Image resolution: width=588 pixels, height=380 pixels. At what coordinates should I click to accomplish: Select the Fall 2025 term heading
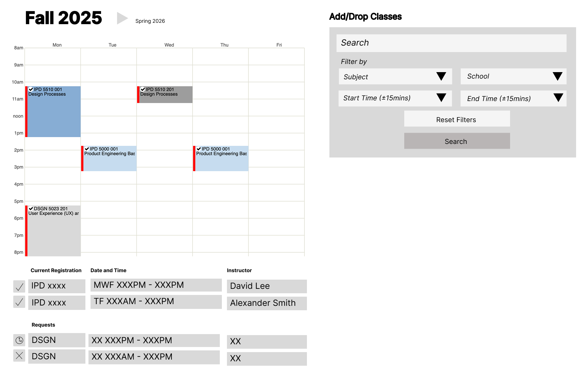tap(64, 18)
